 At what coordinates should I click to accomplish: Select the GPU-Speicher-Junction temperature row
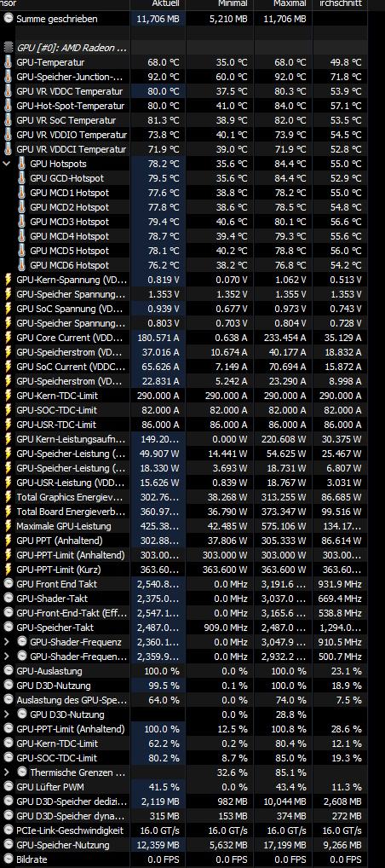tap(184, 77)
